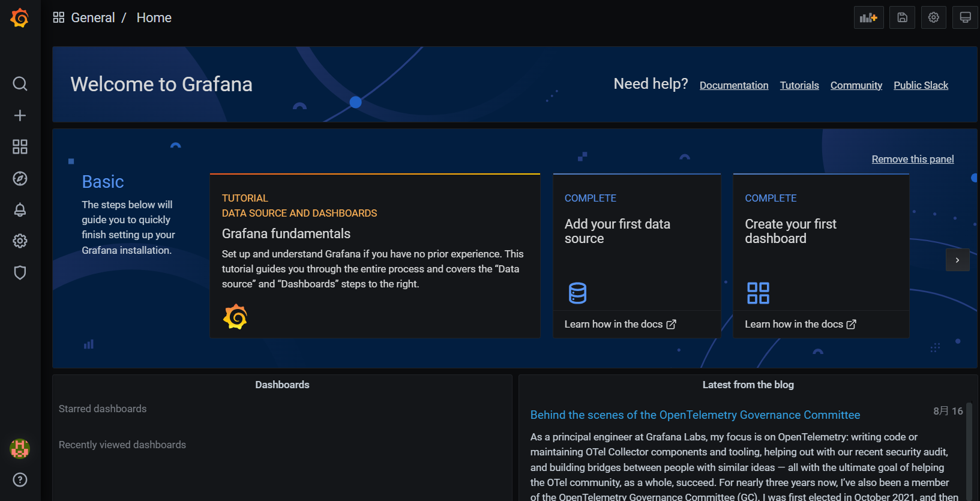Click Remove this panel
The width and height of the screenshot is (980, 501).
click(913, 159)
